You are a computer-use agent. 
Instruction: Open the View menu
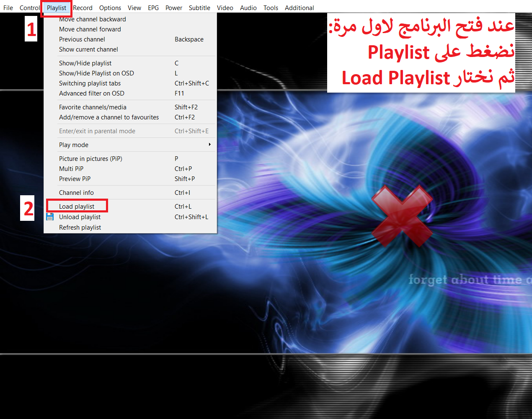point(134,8)
